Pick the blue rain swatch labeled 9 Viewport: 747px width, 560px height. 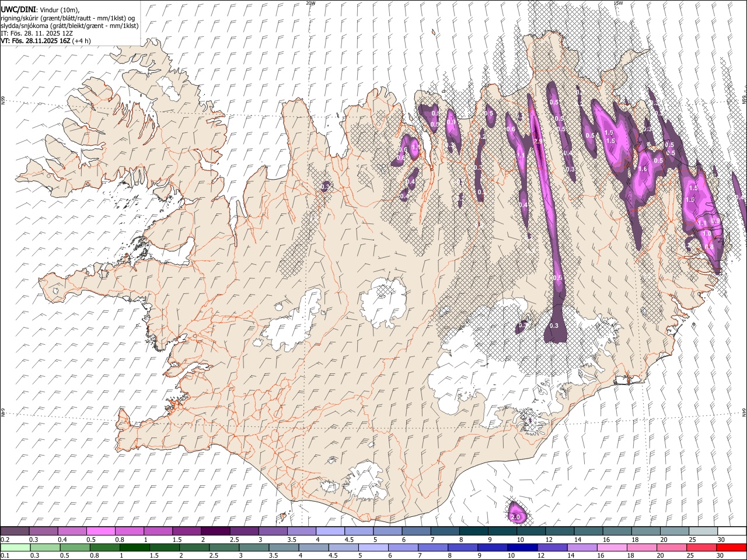[x=493, y=547]
